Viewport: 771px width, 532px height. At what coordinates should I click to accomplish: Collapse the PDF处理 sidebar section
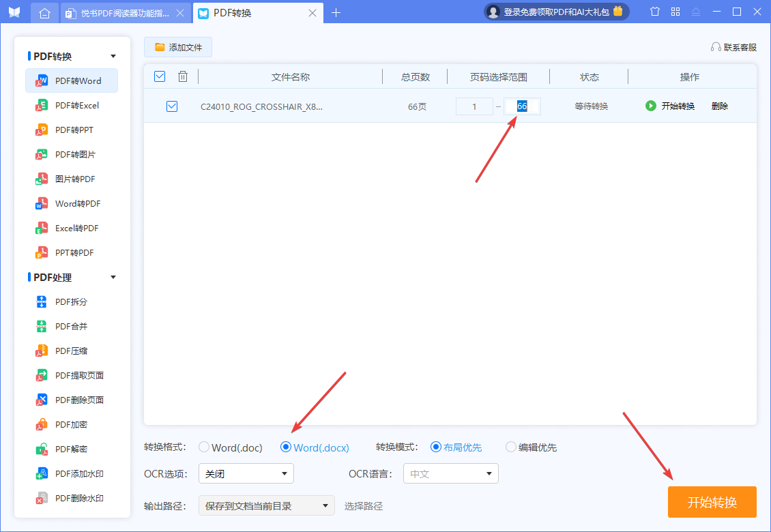click(x=113, y=277)
